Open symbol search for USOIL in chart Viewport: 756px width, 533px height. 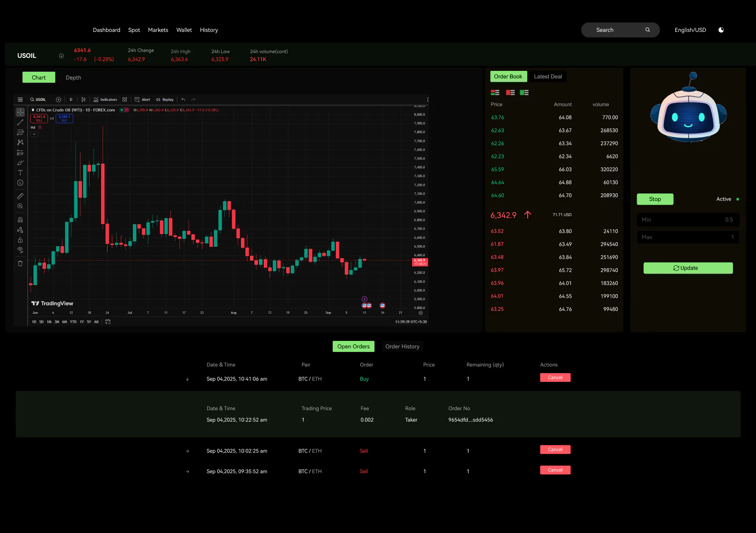click(38, 100)
